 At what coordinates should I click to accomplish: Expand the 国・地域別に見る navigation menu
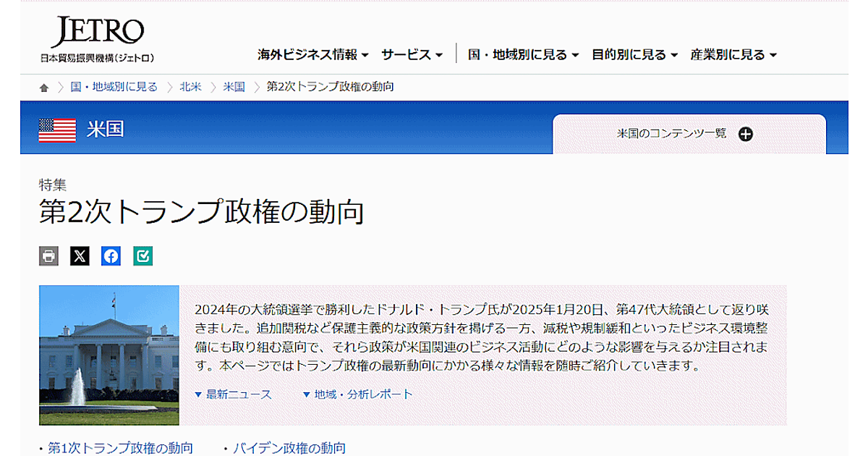pyautogui.click(x=523, y=55)
